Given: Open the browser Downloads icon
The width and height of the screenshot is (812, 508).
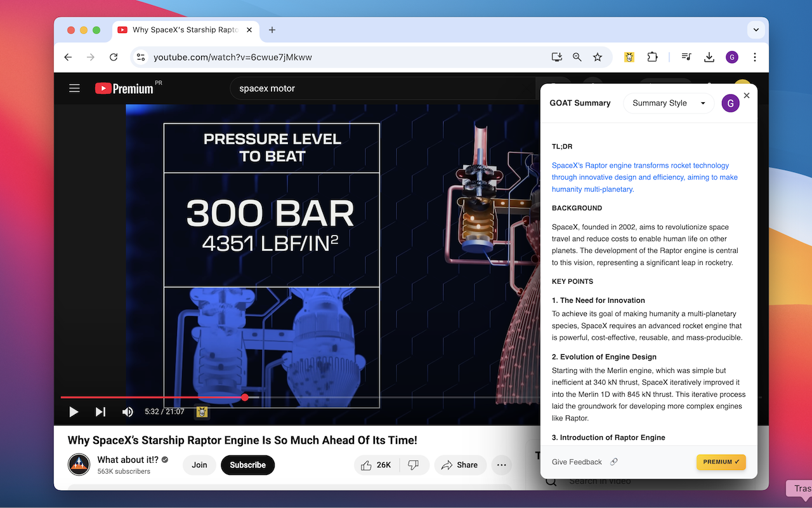Looking at the screenshot, I should pyautogui.click(x=709, y=57).
